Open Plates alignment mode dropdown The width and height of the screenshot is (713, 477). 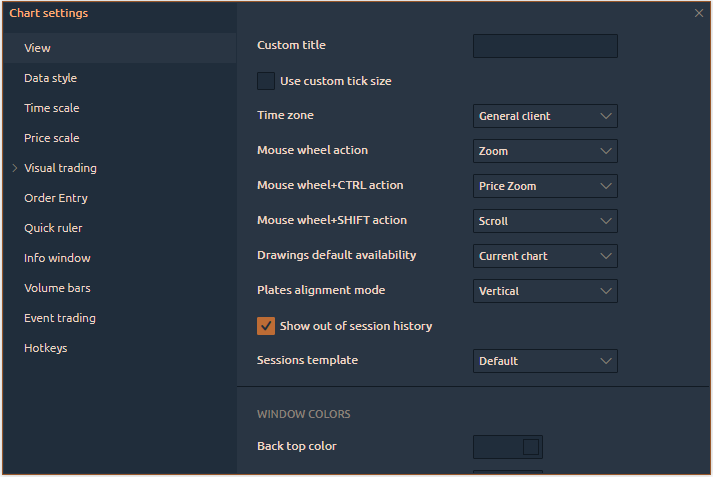pos(545,291)
